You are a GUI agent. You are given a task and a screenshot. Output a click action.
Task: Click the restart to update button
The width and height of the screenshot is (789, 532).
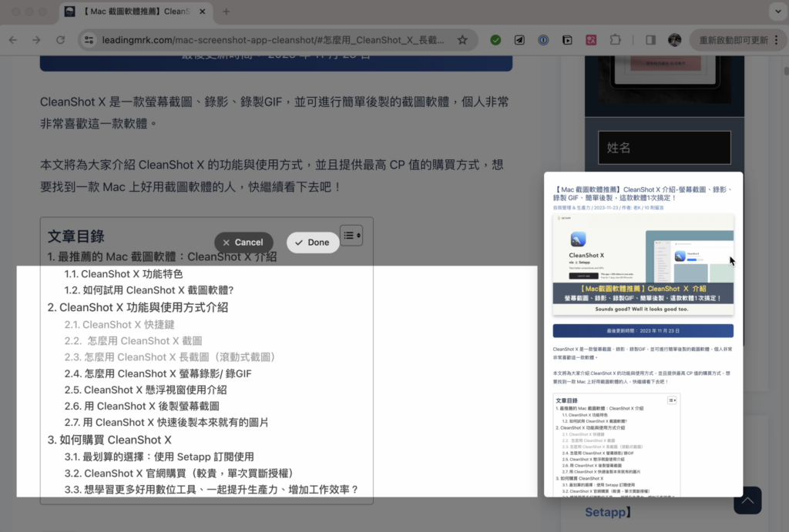coord(734,40)
